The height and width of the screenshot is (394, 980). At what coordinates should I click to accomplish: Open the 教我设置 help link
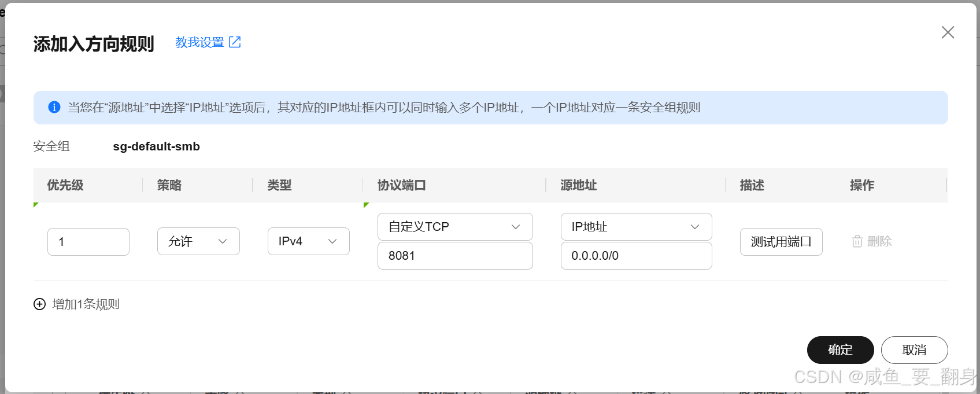pos(199,42)
